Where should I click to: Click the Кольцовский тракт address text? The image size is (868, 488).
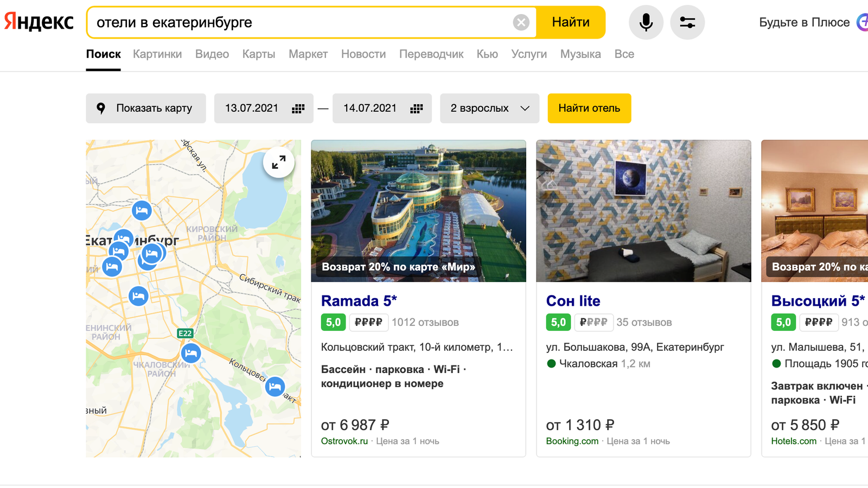[x=417, y=347]
